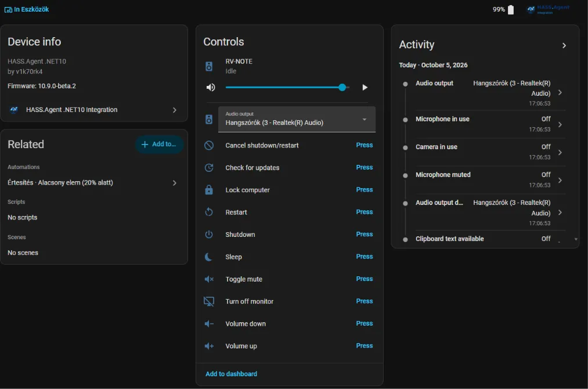The image size is (588, 389).
Task: Click the Sleep moon icon
Action: pos(208,257)
